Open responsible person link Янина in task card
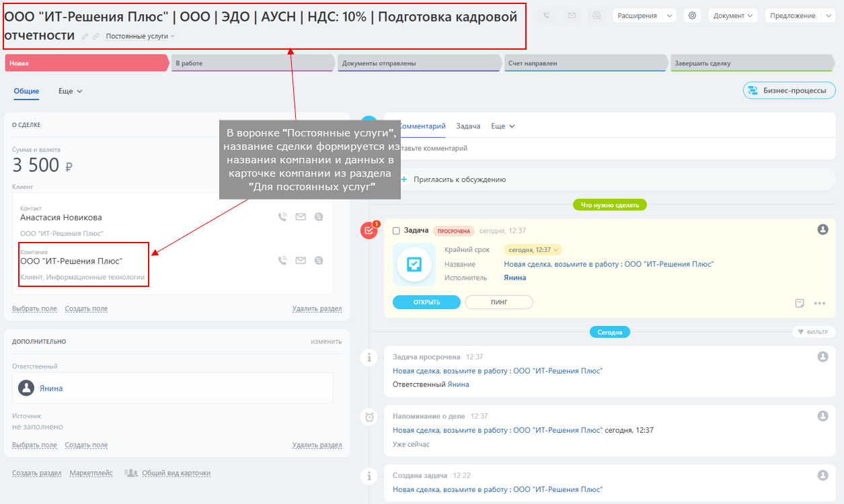This screenshot has height=504, width=844. [515, 277]
